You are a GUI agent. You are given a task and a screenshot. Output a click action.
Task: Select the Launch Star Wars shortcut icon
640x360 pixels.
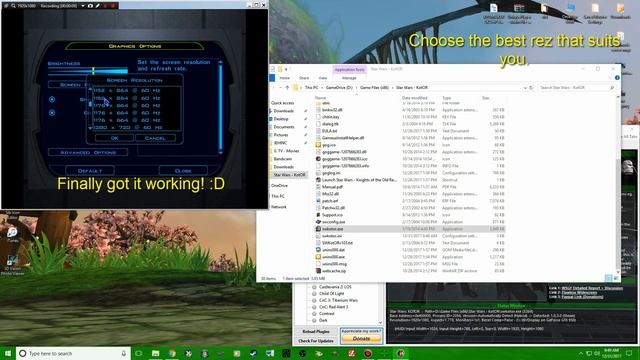pos(318,180)
